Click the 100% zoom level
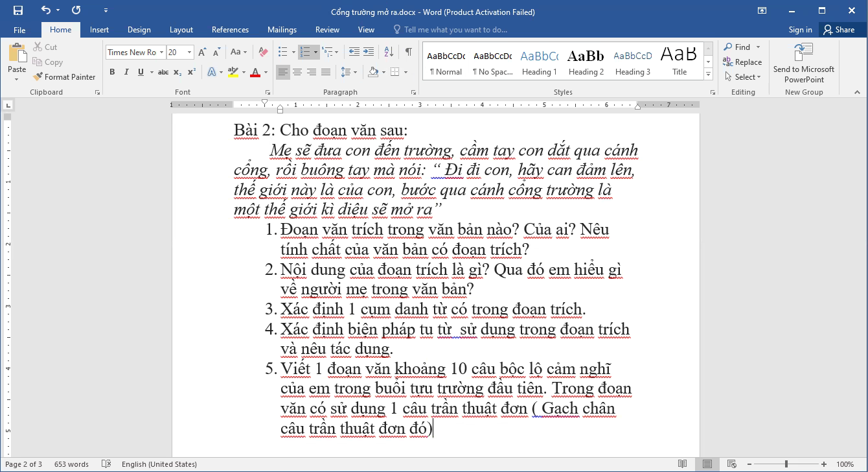 tap(845, 464)
